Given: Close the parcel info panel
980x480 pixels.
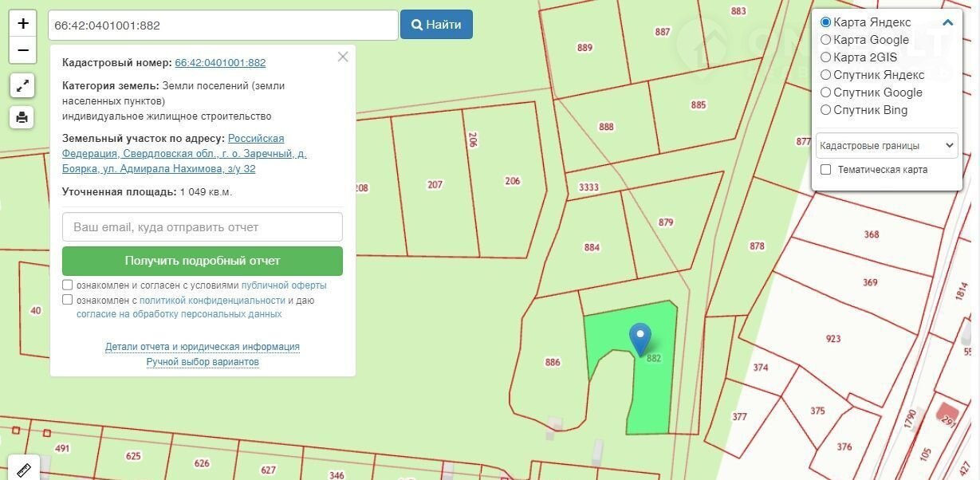Looking at the screenshot, I should (x=343, y=57).
